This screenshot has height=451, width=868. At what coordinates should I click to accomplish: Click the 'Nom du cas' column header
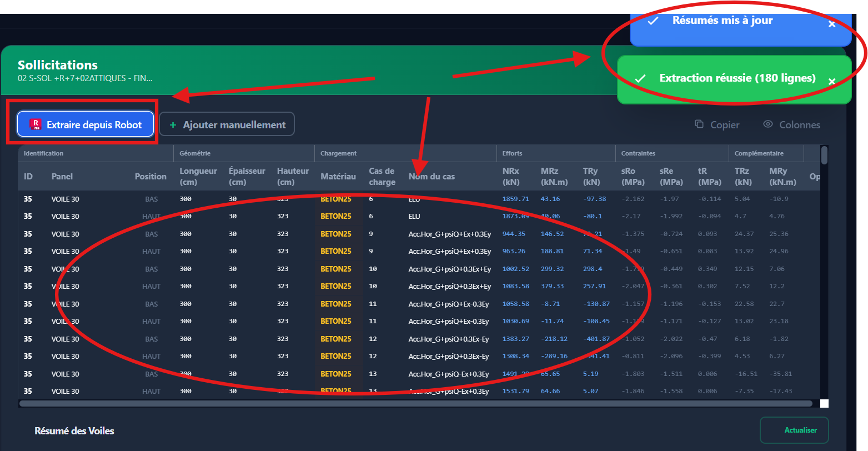coord(432,177)
